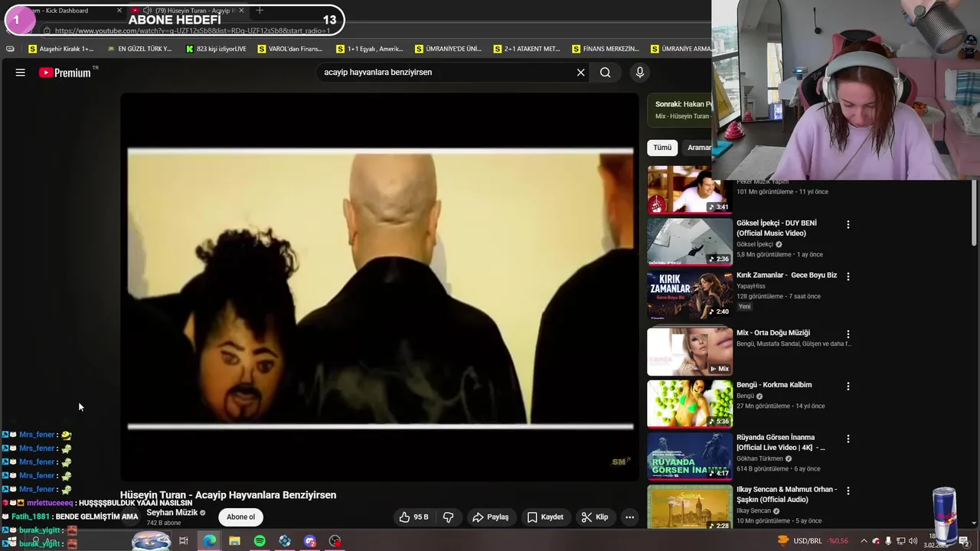Close the Kick Dashboard tab
Screen dimensions: 980x551
[x=119, y=11]
